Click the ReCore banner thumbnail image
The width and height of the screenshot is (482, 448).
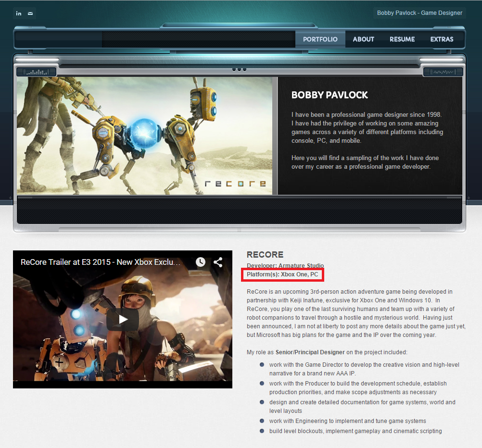144,135
